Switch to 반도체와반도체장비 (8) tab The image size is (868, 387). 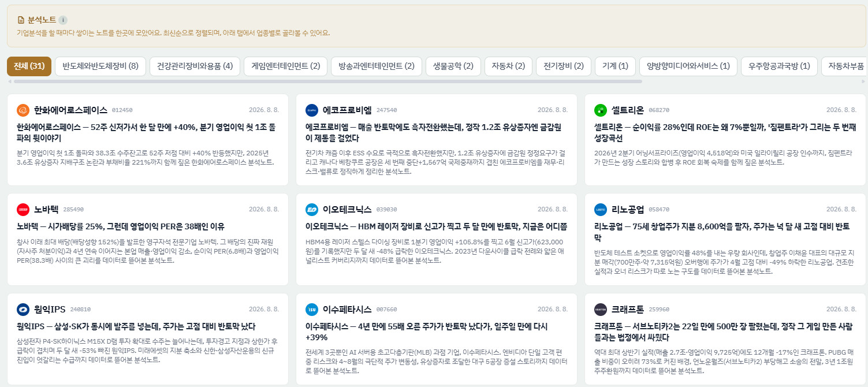click(100, 66)
